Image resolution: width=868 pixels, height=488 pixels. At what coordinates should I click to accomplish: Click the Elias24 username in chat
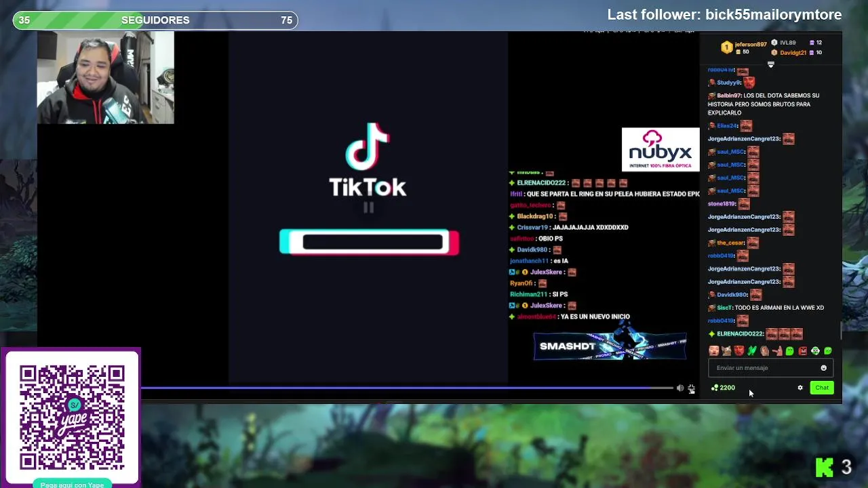[x=727, y=126]
